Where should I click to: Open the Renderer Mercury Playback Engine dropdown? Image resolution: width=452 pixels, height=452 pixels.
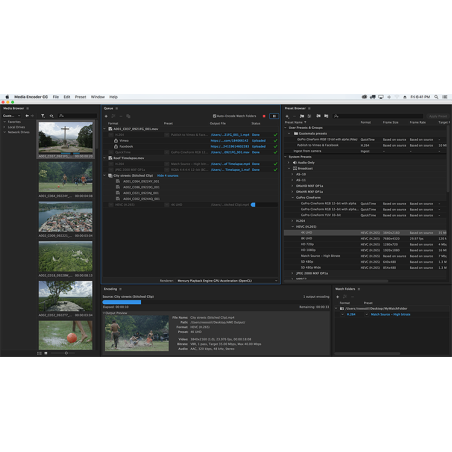(228, 281)
